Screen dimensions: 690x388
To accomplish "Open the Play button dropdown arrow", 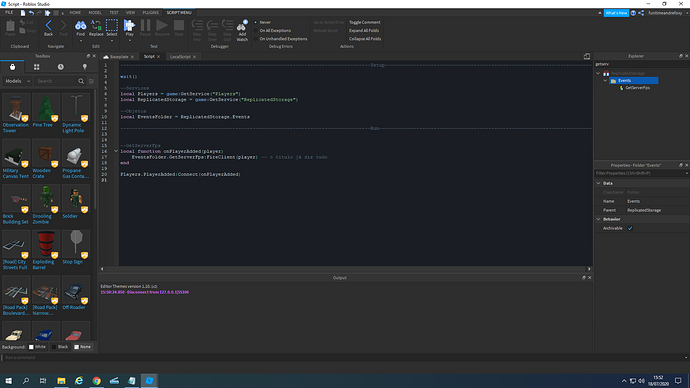I will coord(129,40).
